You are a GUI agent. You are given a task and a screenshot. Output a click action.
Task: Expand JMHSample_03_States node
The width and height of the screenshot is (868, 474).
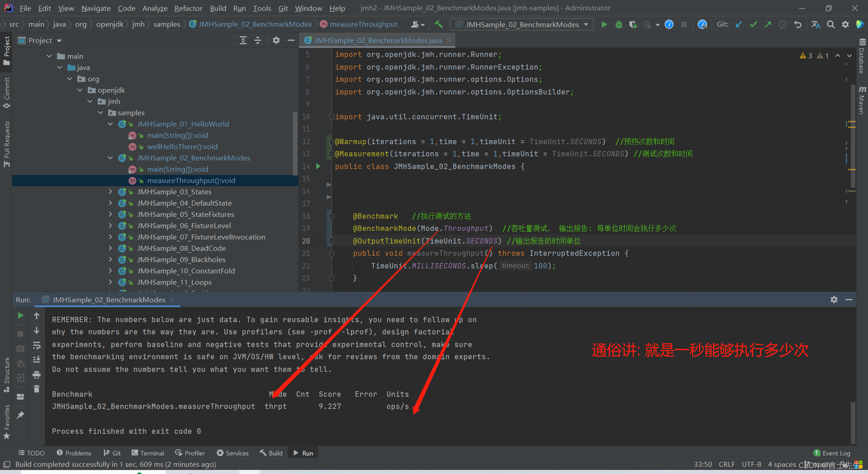click(110, 192)
